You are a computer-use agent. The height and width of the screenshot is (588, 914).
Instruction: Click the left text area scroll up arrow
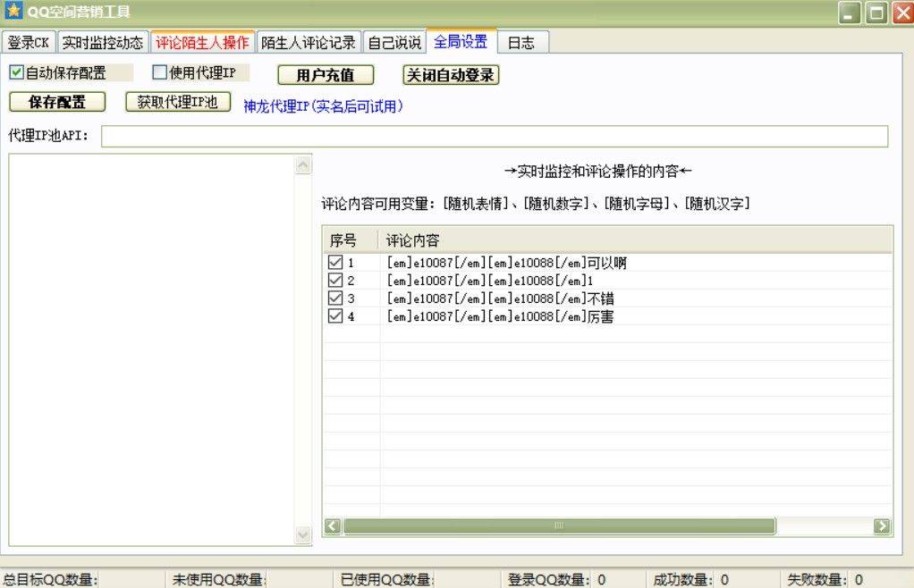[x=303, y=165]
